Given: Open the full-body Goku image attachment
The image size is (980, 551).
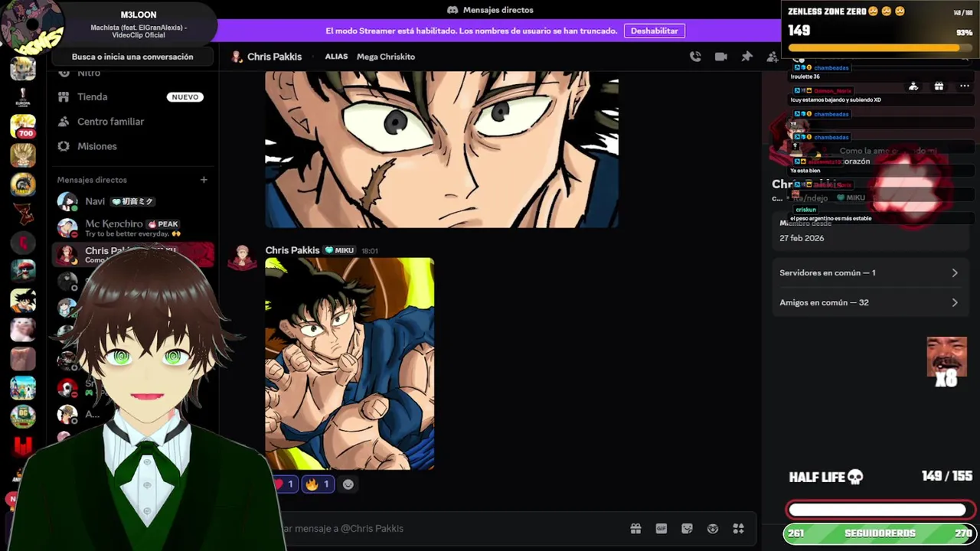Looking at the screenshot, I should (x=350, y=364).
